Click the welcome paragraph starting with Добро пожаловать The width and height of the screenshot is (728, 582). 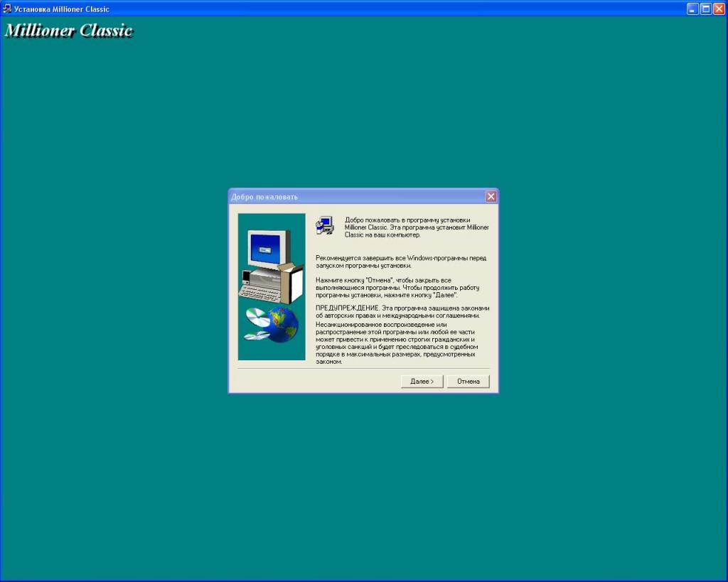tap(417, 227)
